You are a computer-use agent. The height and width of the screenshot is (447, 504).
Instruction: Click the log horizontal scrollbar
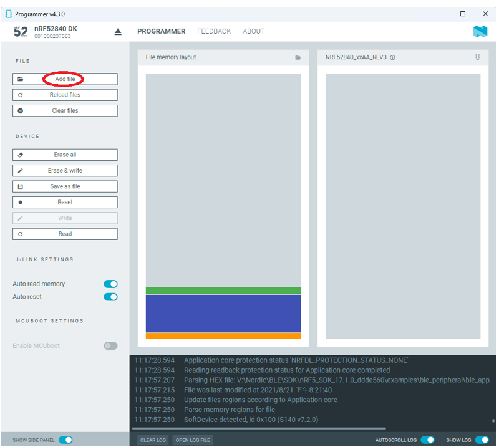pos(262,428)
